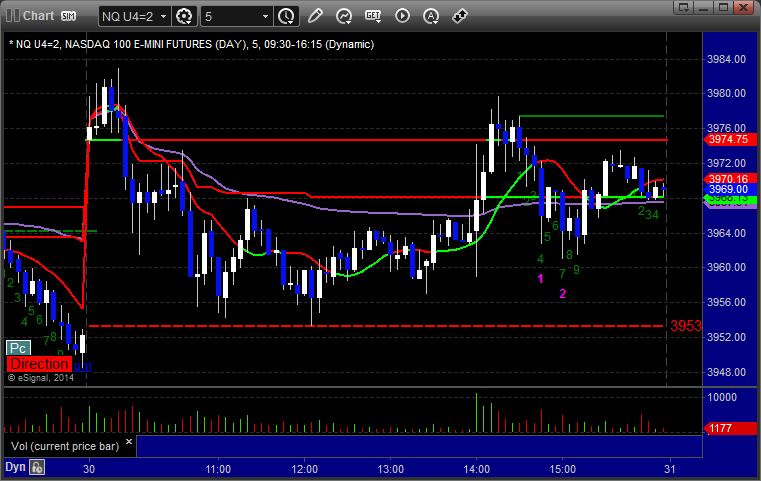This screenshot has height=481, width=761.
Task: Click the window drag grip next to Chart
Action: (12, 16)
